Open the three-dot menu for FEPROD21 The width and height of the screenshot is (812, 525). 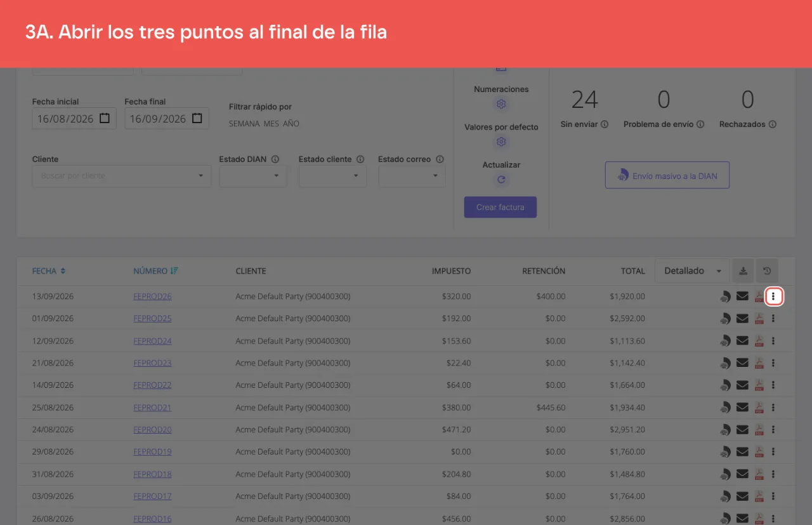tap(773, 408)
